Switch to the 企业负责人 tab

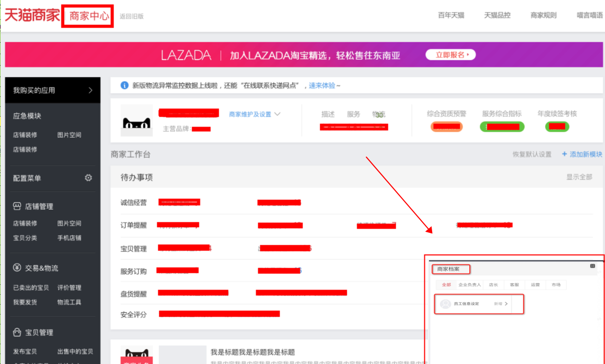(470, 284)
